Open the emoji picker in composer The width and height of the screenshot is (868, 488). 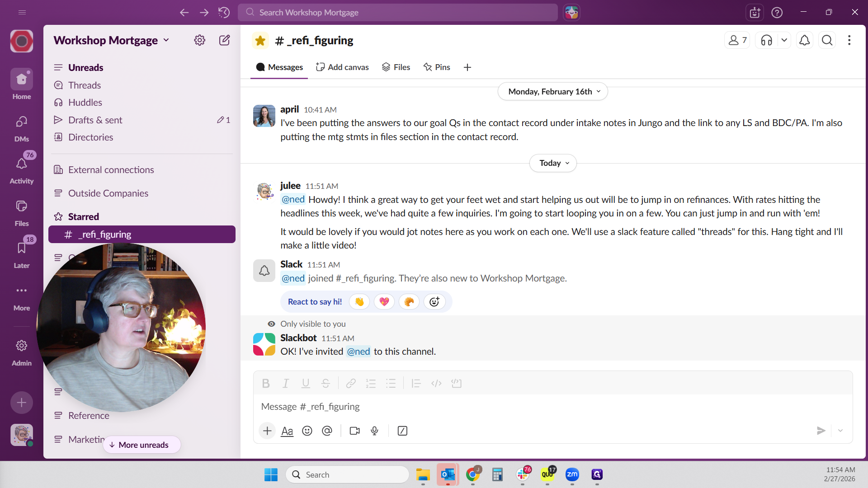click(307, 431)
